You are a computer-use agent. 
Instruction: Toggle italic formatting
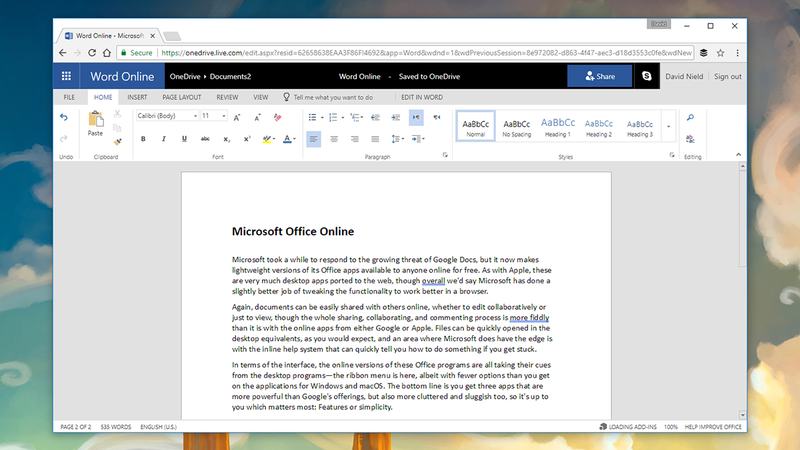point(164,139)
